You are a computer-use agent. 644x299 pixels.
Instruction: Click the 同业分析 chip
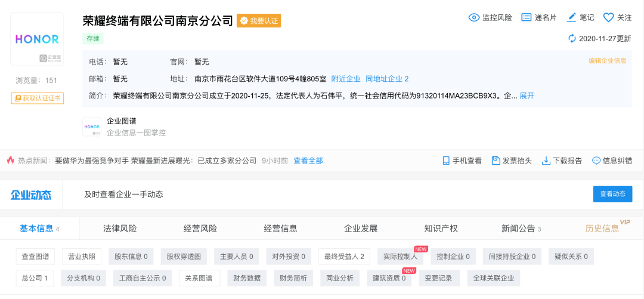coord(340,278)
